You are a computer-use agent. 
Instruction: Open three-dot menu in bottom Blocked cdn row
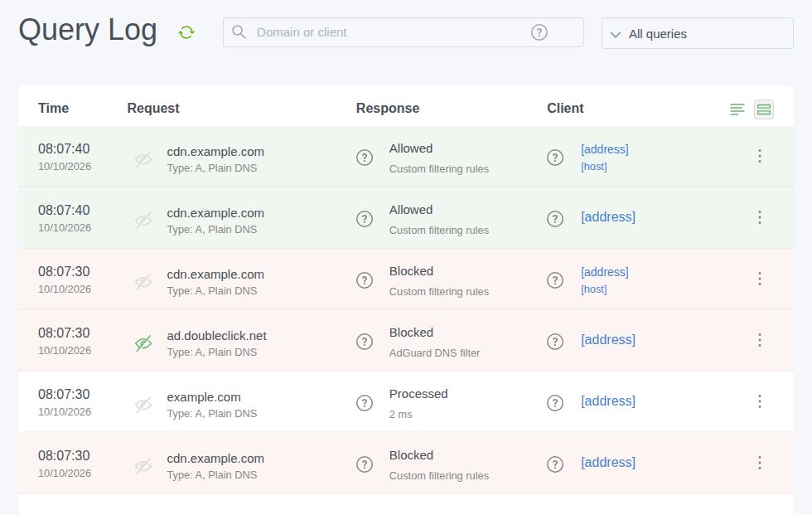click(760, 462)
